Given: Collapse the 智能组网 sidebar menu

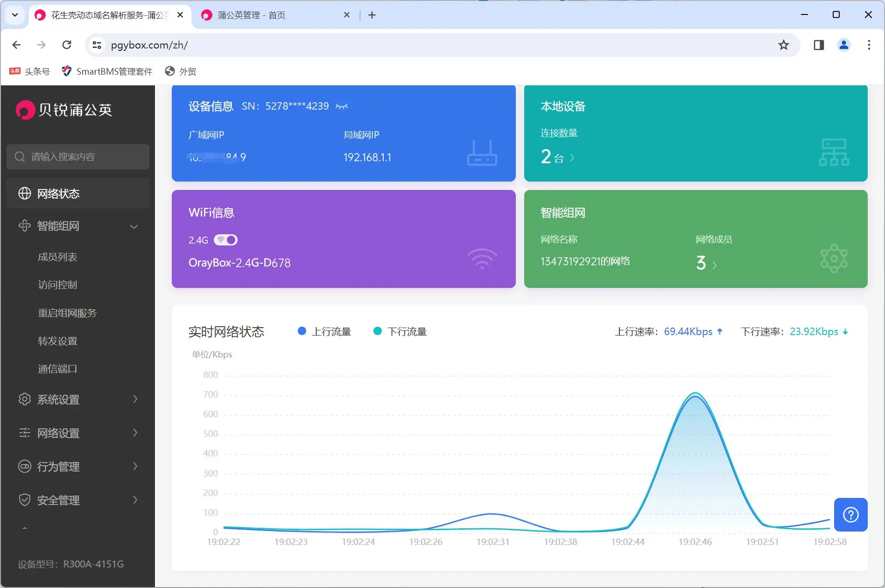Looking at the screenshot, I should [x=78, y=226].
